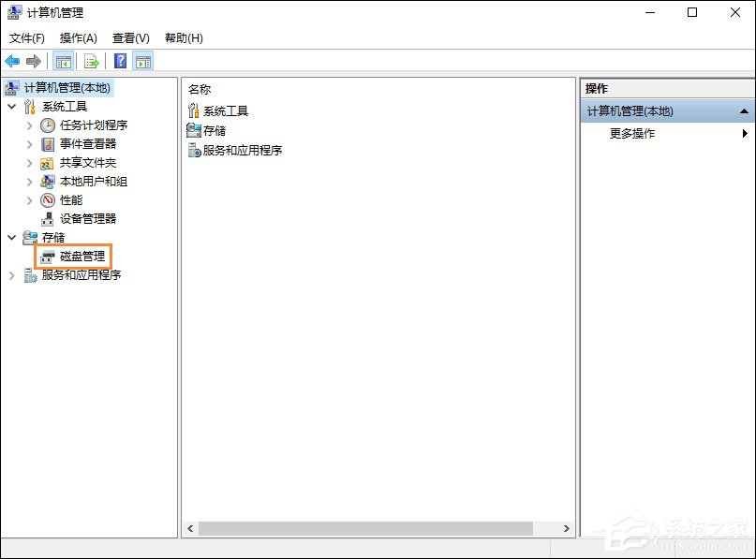756x559 pixels.
Task: Toggle the Show/Hide console tree icon
Action: pyautogui.click(x=63, y=60)
